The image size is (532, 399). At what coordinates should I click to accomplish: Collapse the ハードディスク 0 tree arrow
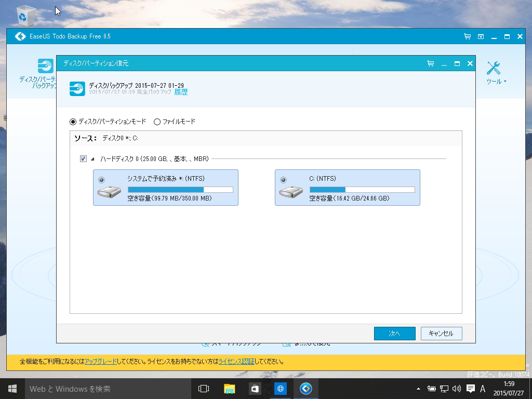92,159
